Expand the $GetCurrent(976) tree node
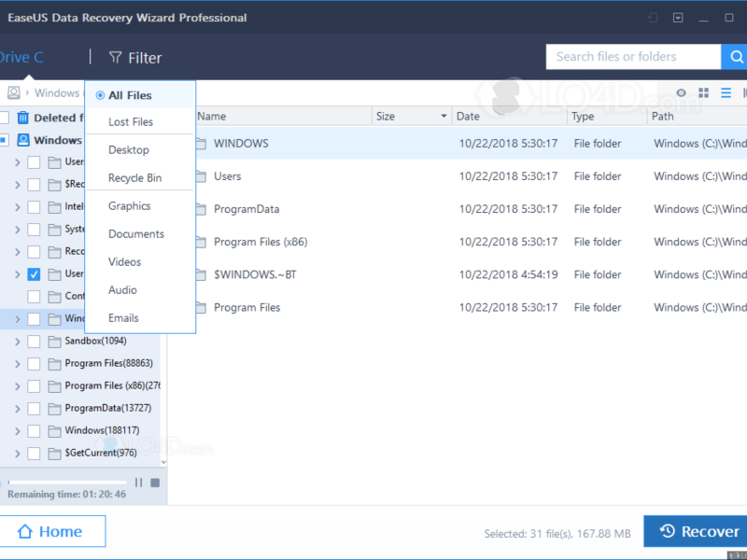The height and width of the screenshot is (560, 747). coord(18,454)
